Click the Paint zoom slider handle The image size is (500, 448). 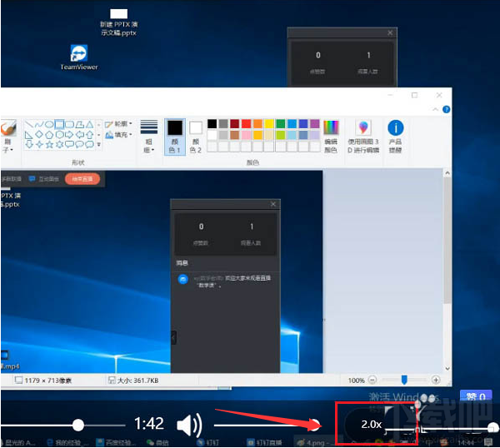(405, 380)
